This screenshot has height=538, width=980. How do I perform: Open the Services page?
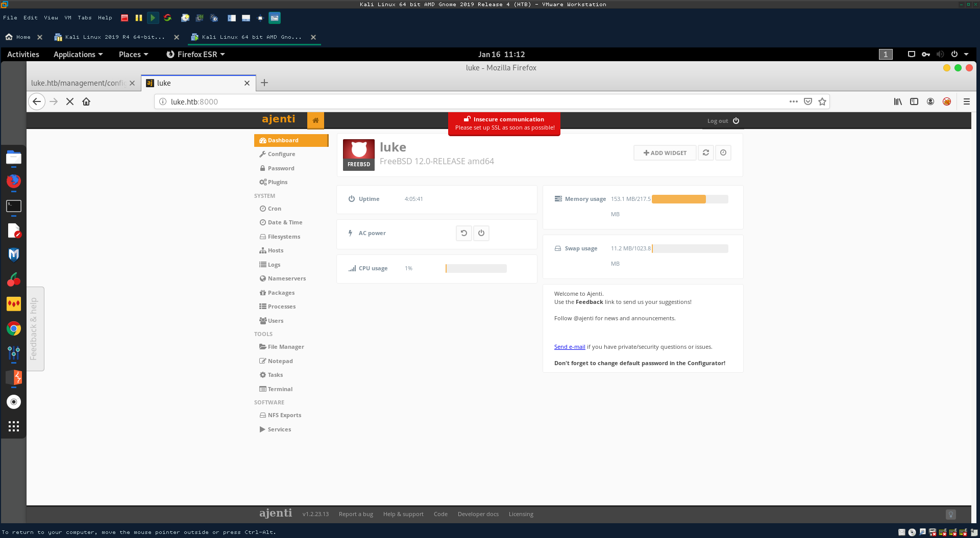click(276, 429)
